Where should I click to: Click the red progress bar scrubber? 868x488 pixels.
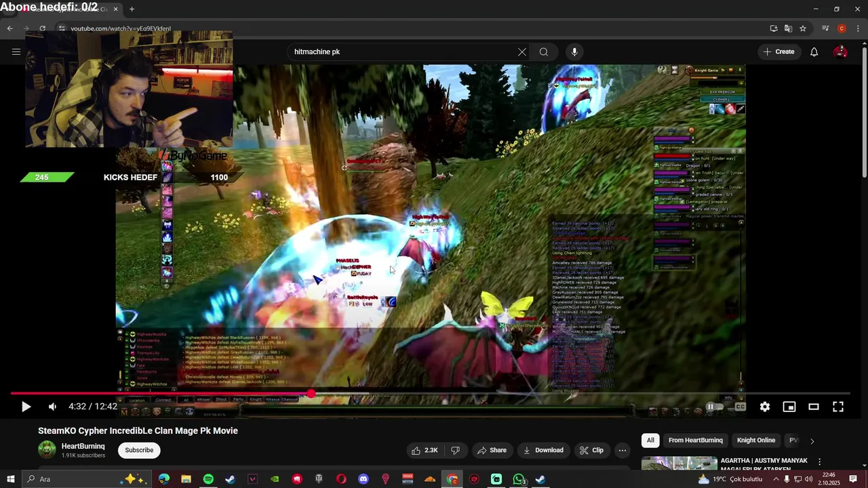311,393
